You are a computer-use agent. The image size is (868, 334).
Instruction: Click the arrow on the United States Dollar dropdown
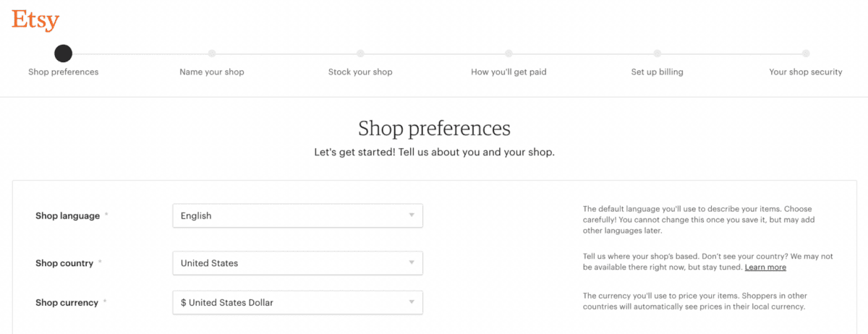point(412,302)
